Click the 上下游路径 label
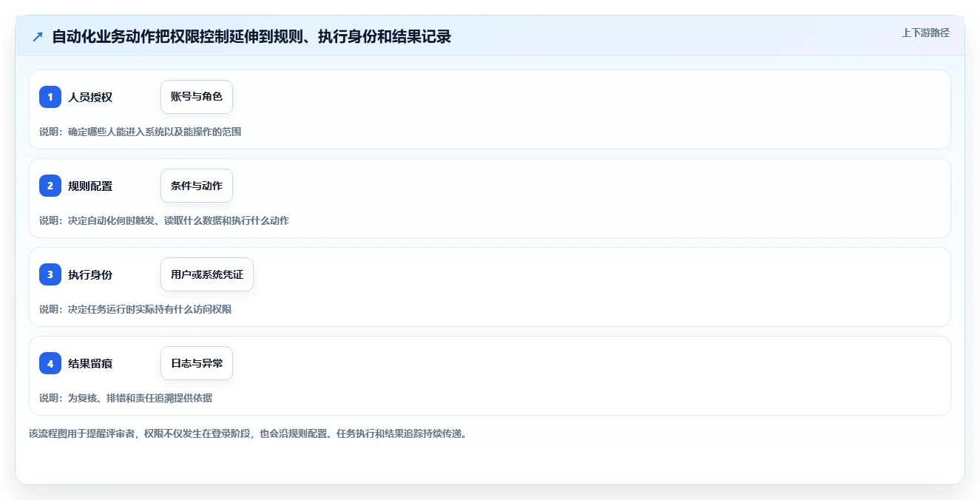This screenshot has width=980, height=500. point(925,33)
